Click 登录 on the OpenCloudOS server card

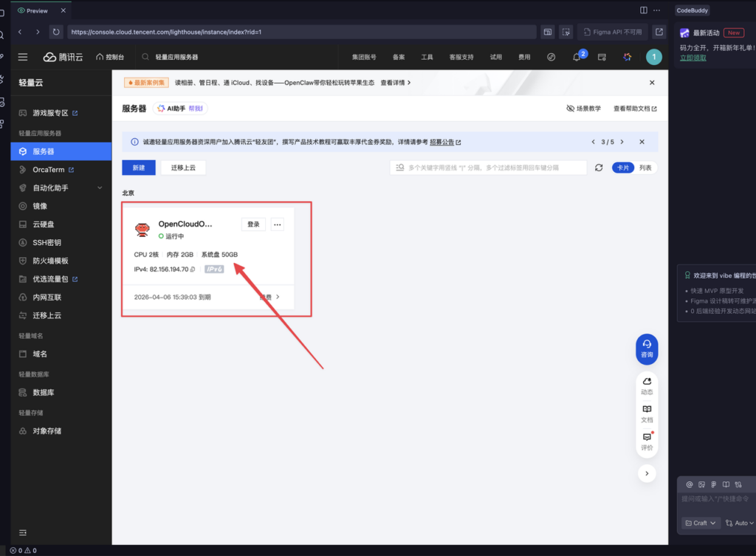(x=253, y=224)
